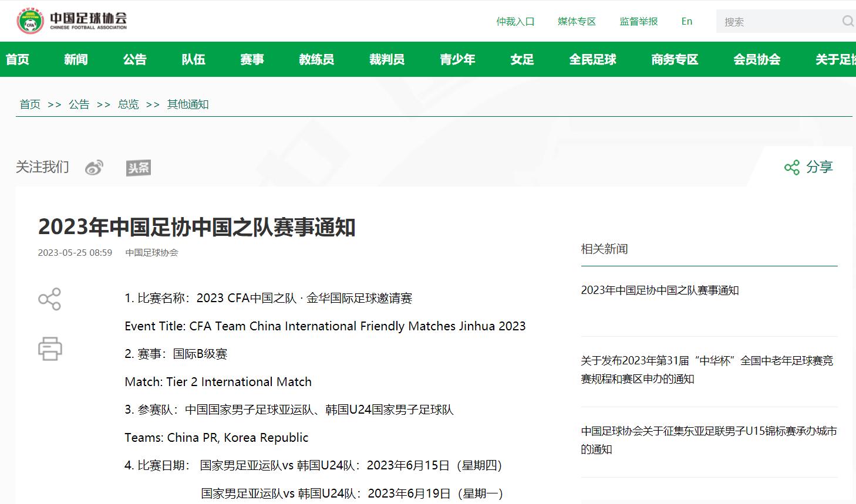Viewport: 856px width, 504px height.
Task: Open the 仲裁入口 link
Action: tap(515, 21)
